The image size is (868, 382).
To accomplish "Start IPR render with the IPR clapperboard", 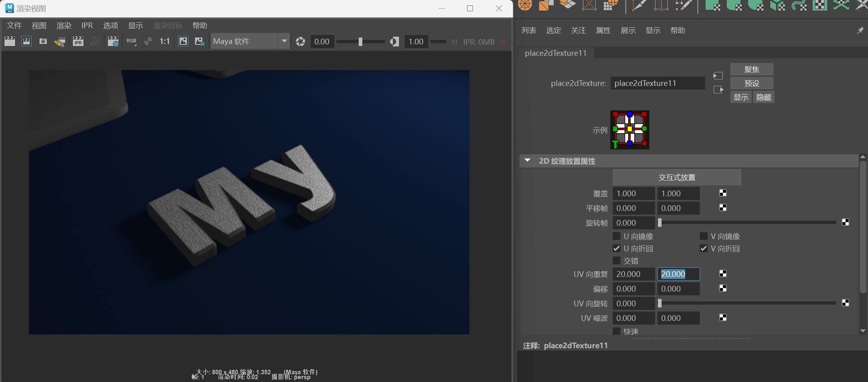I will (x=78, y=41).
